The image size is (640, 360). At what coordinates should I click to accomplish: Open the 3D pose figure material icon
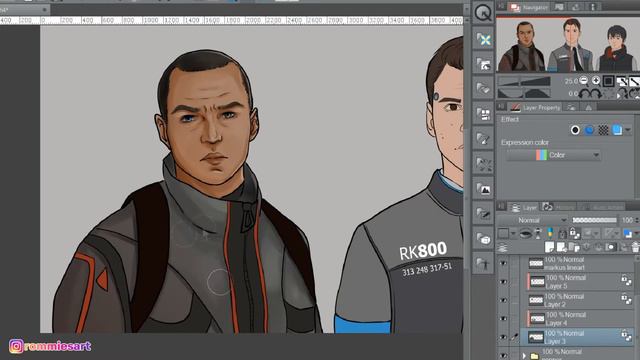click(483, 263)
